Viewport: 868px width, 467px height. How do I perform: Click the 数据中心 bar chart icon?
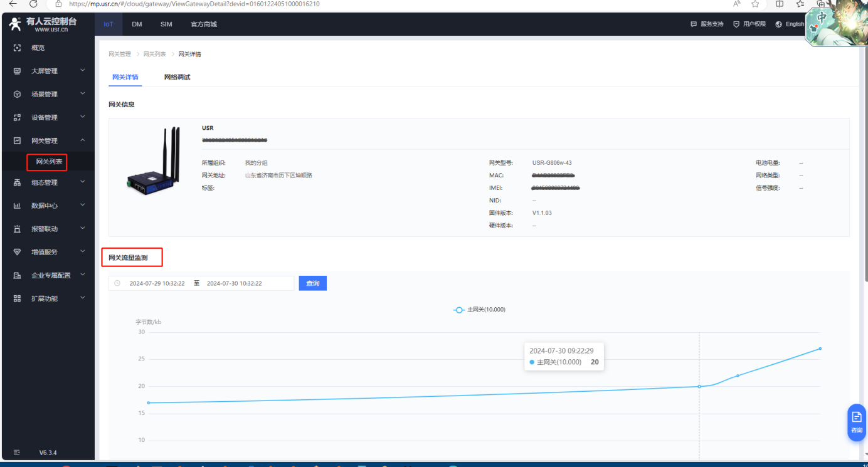point(18,206)
